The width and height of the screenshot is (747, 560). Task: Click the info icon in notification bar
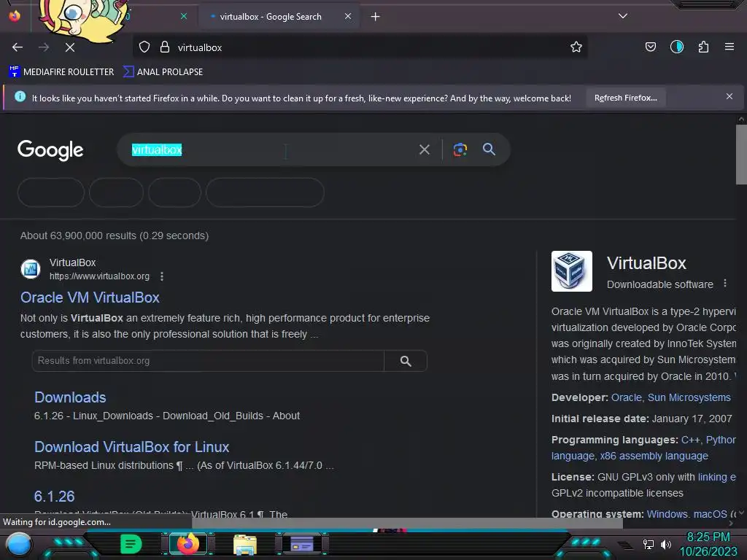pos(20,97)
